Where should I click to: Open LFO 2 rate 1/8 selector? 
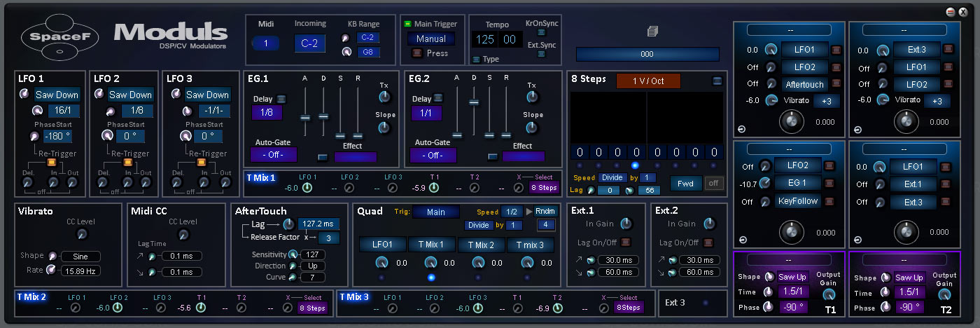(x=138, y=111)
